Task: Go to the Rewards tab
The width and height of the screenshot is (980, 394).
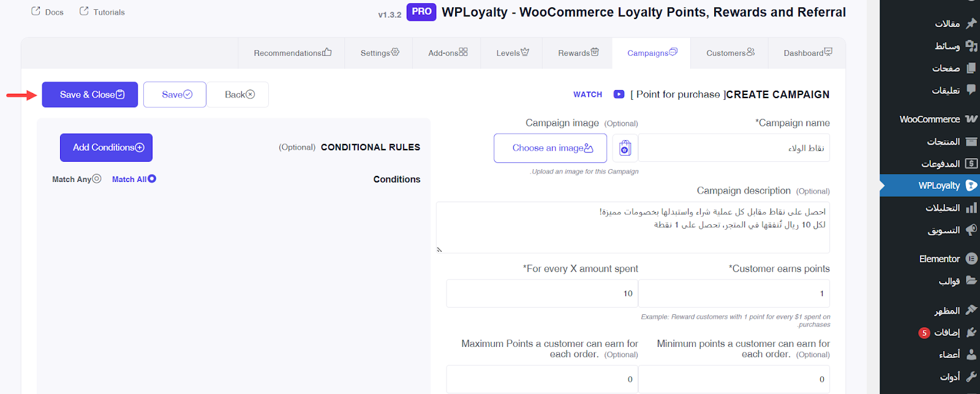Action: [x=578, y=53]
